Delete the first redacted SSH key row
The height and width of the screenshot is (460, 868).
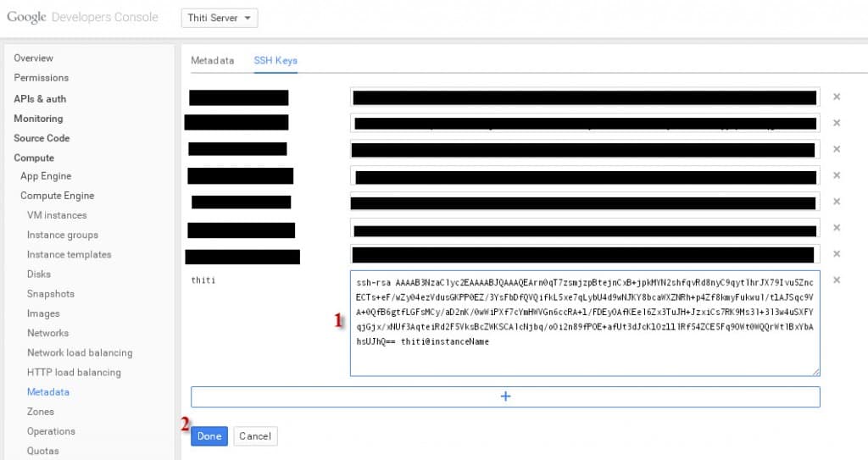tap(837, 97)
